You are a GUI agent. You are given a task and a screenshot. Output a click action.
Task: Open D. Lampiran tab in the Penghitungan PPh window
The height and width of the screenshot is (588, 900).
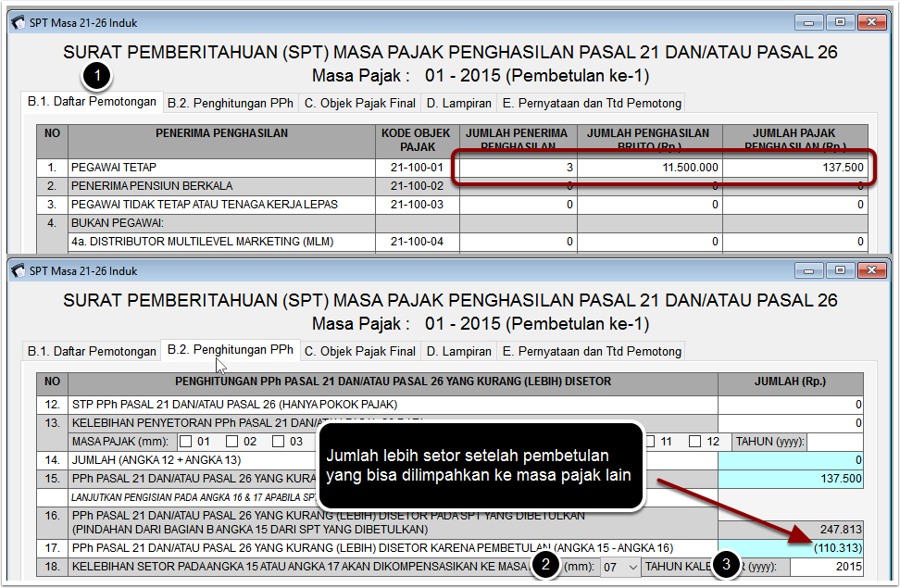tap(458, 352)
